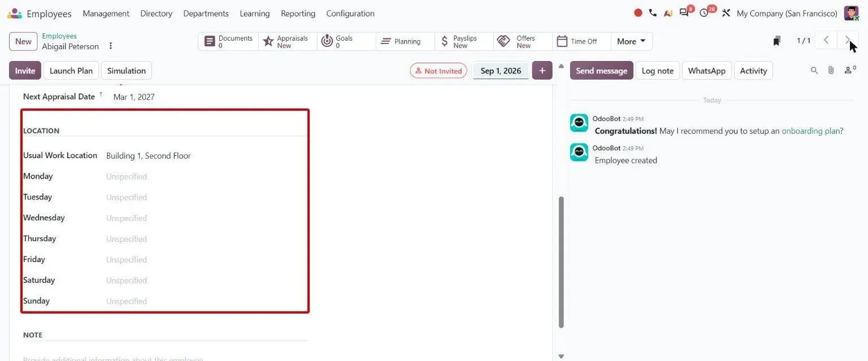The height and width of the screenshot is (361, 868).
Task: Click the WhatsApp button
Action: 707,71
